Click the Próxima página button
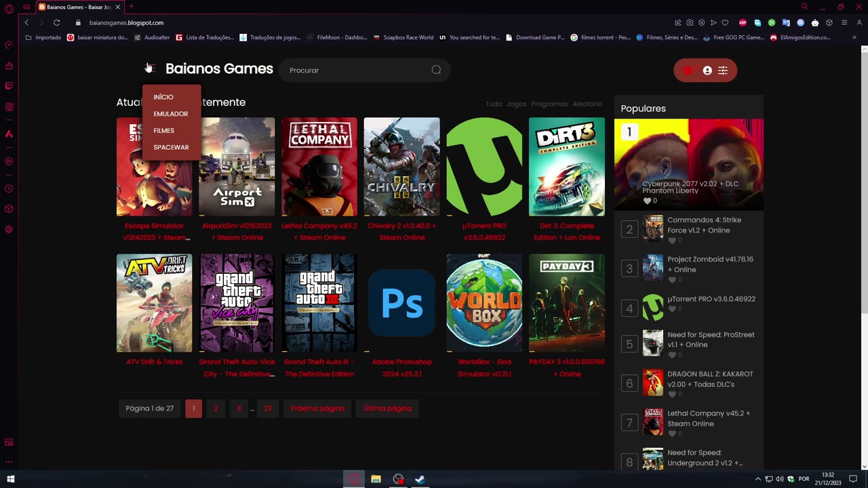This screenshot has width=868, height=488. [x=317, y=408]
